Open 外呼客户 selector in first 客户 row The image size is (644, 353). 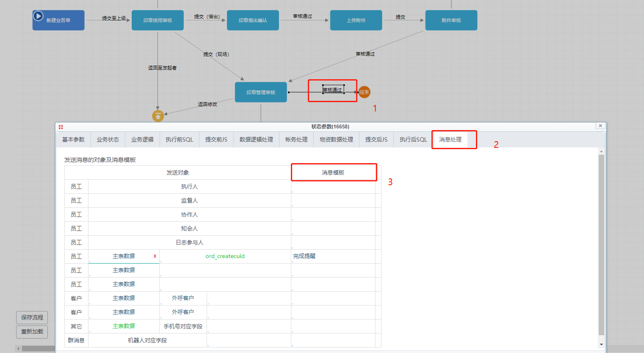tap(183, 298)
